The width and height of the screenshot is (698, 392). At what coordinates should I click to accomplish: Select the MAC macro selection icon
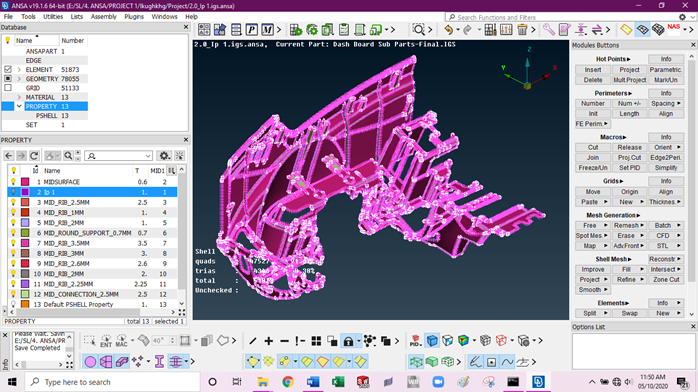[122, 341]
